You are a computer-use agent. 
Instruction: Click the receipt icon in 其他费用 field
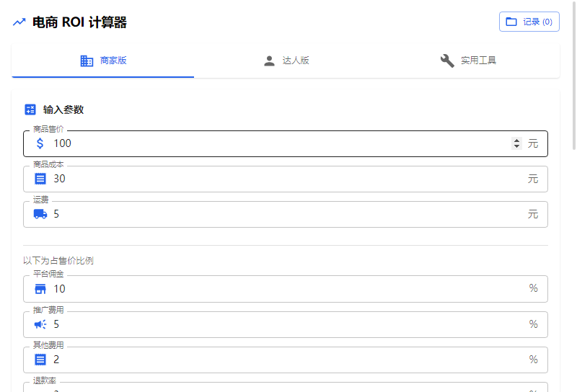[x=40, y=360]
